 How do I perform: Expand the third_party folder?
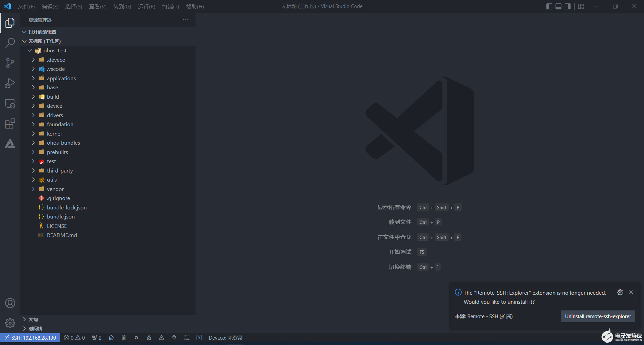pyautogui.click(x=33, y=170)
